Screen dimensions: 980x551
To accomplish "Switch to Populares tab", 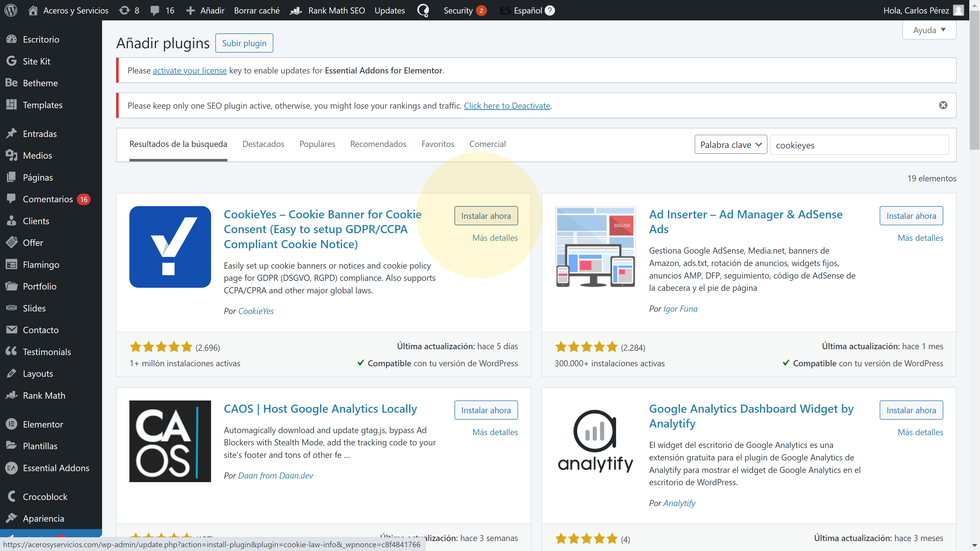I will (x=317, y=144).
